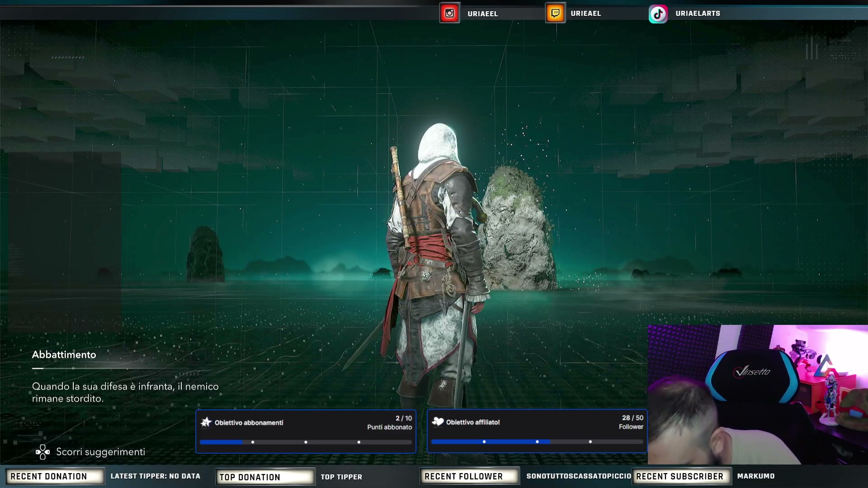Click the Punti abbonato label
This screenshot has height=488, width=868.
pos(390,427)
